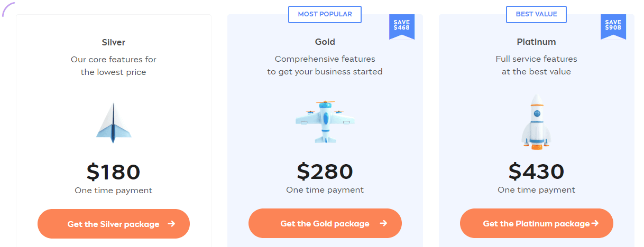
Task: Click the SAVE $908 ribbon badge
Action: pos(613,27)
